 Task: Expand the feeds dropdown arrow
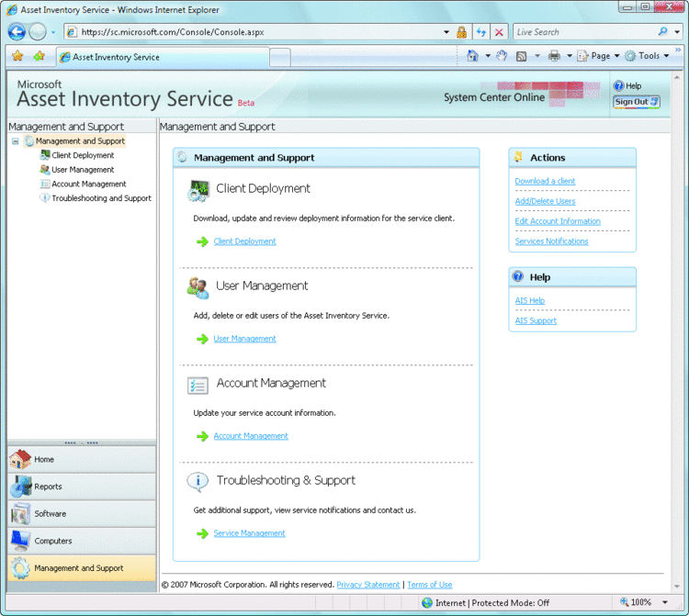[x=537, y=56]
